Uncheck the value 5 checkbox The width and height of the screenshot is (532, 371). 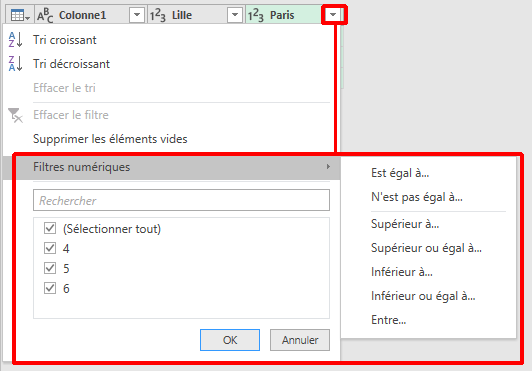click(50, 268)
